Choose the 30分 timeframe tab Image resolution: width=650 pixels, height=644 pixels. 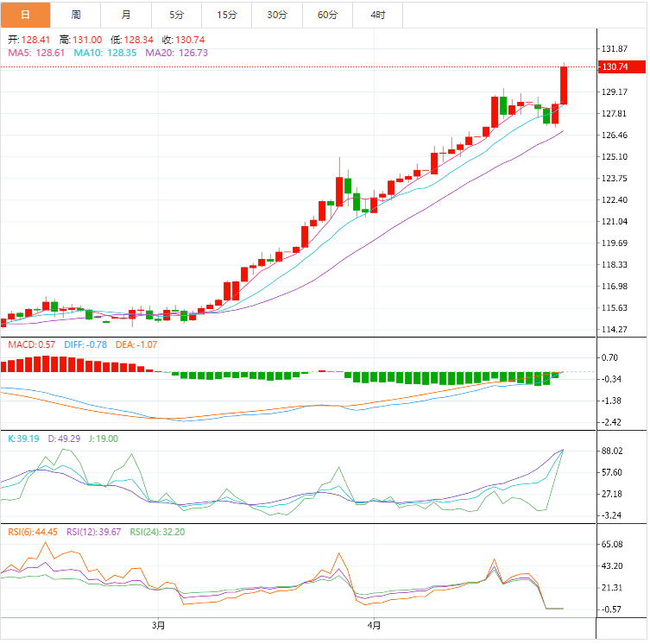coord(277,15)
